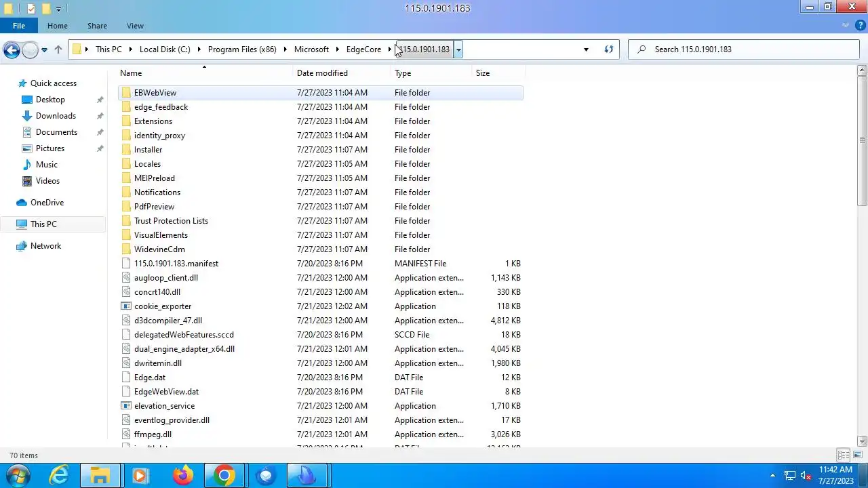
Task: Open the File ribbon tab
Action: point(19,26)
